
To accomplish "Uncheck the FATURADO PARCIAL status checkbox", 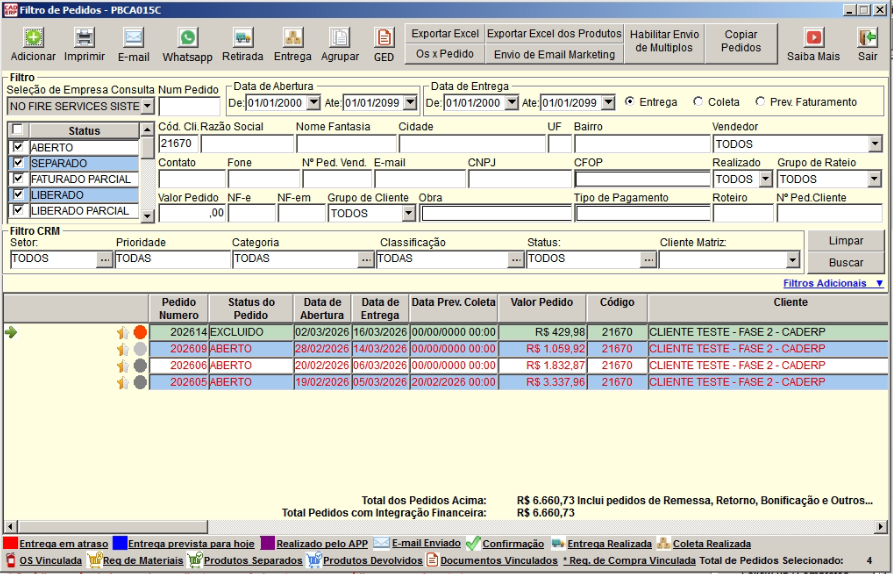I will tap(18, 179).
